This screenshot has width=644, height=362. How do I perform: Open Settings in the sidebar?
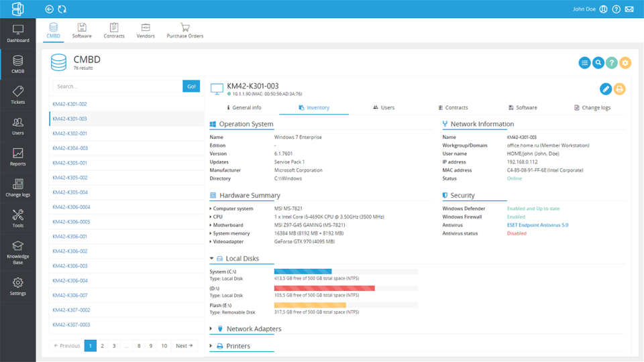17,286
